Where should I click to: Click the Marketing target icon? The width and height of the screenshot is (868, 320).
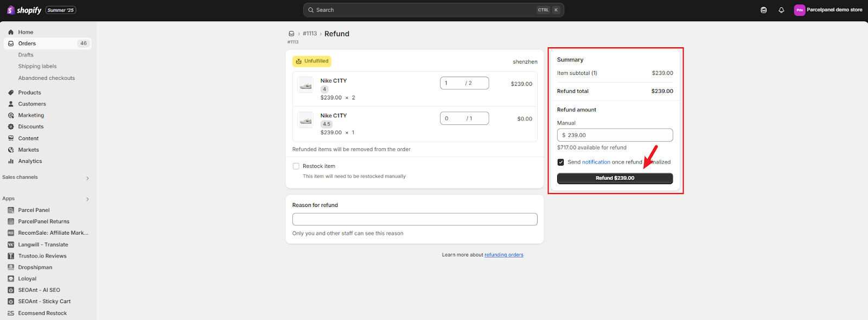point(11,115)
